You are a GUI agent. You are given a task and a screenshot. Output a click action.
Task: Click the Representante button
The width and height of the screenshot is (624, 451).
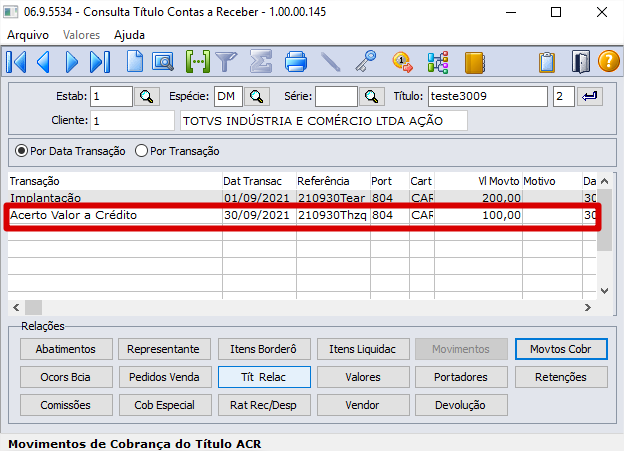pos(164,349)
